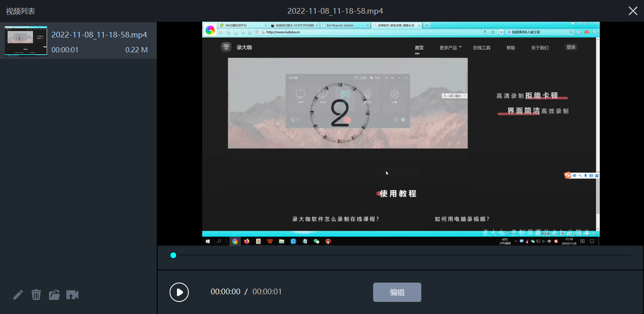Play the recorded video
The height and width of the screenshot is (314, 644).
179,292
